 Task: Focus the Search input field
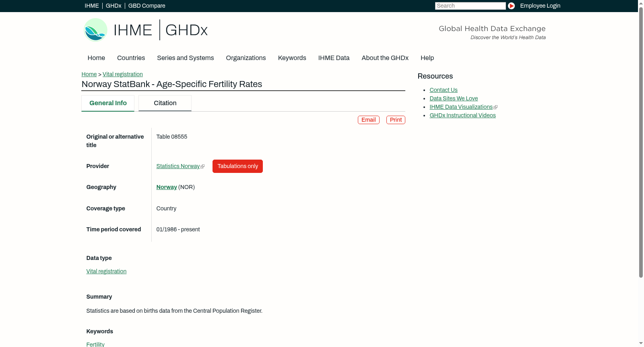[470, 6]
